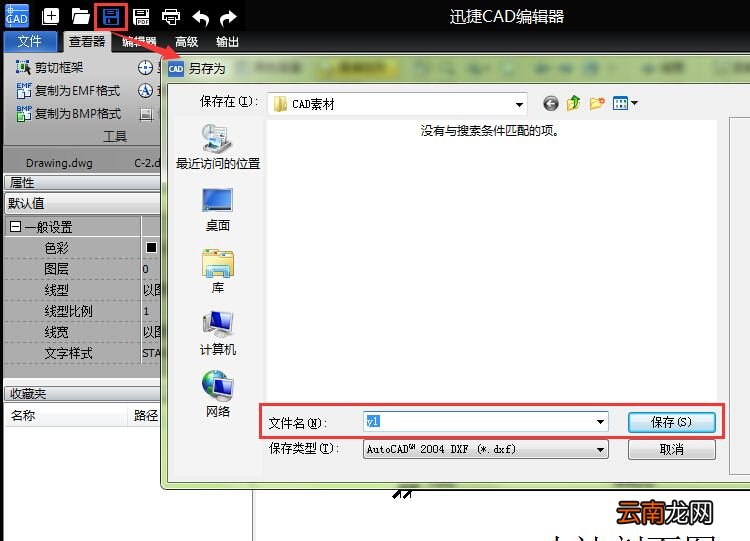Open a file with the folder icon
This screenshot has height=541, width=750.
(80, 16)
